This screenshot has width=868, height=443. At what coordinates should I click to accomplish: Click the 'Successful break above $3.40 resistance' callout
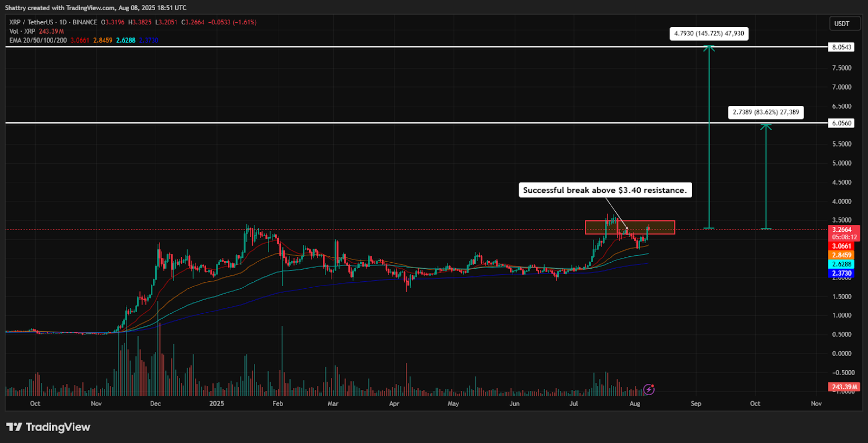click(605, 190)
